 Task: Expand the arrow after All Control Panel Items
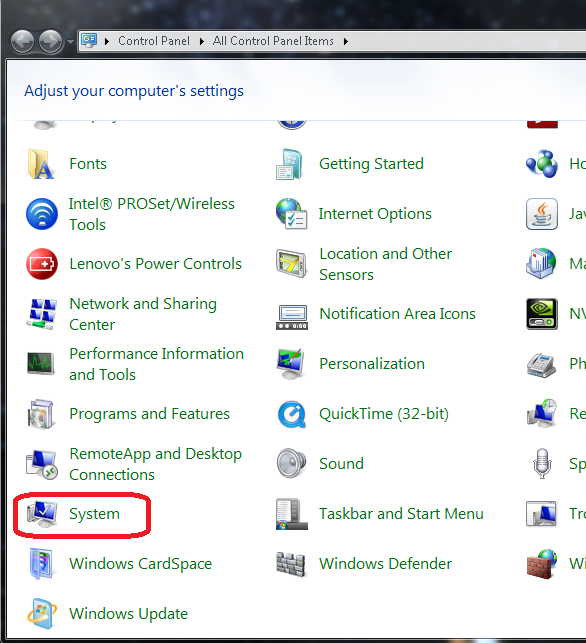point(346,41)
